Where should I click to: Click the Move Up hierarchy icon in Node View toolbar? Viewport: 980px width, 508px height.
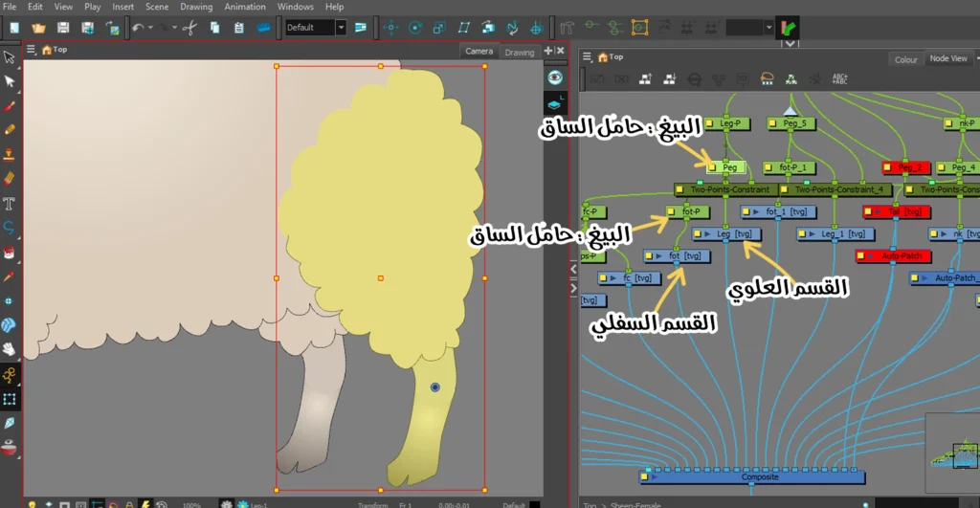(x=645, y=78)
